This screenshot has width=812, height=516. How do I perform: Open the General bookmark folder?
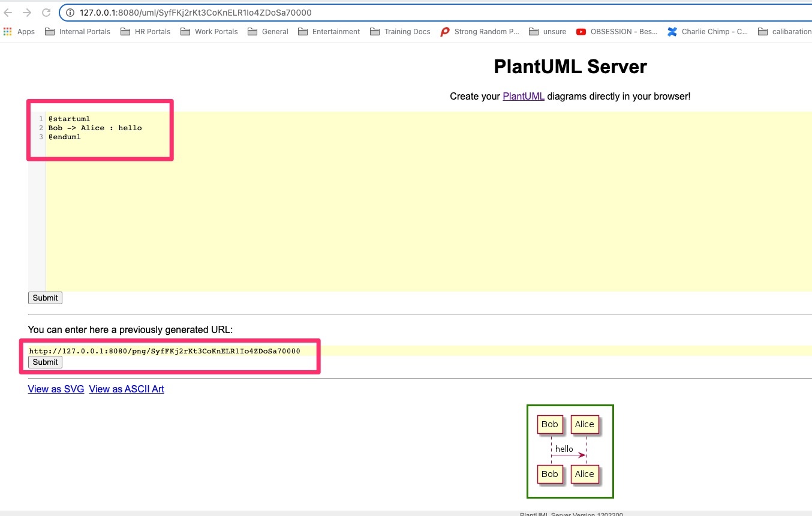pyautogui.click(x=267, y=32)
